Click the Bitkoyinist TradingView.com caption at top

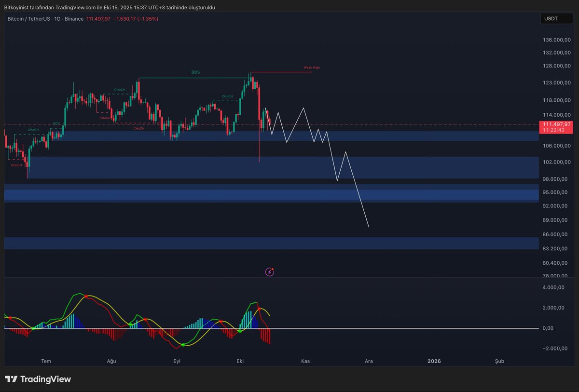[110, 7]
